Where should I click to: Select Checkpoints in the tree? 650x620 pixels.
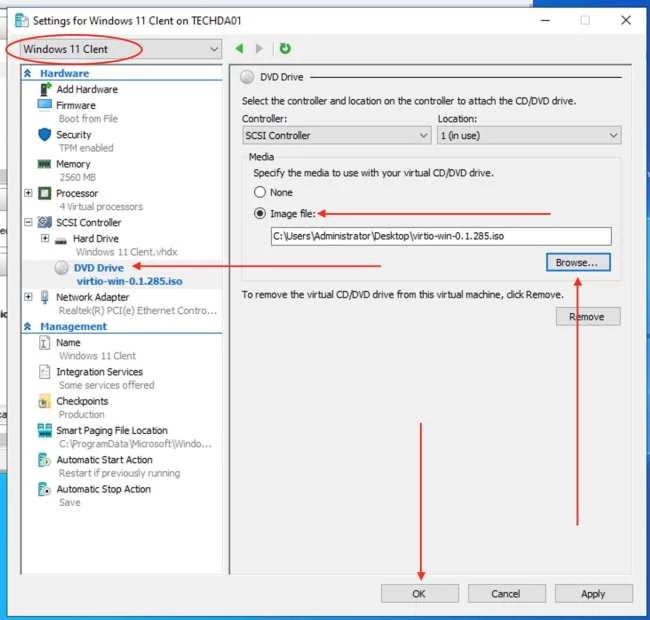pyautogui.click(x=82, y=401)
